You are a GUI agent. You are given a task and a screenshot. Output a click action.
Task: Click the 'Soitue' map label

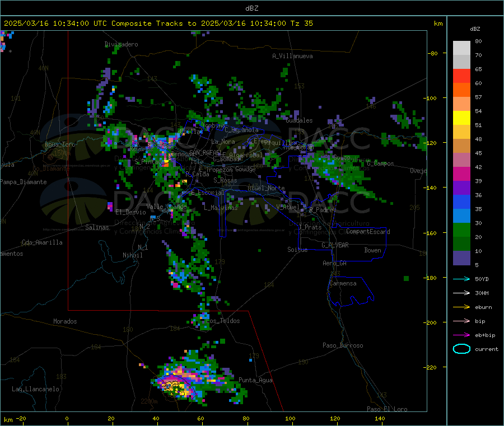tap(297, 250)
